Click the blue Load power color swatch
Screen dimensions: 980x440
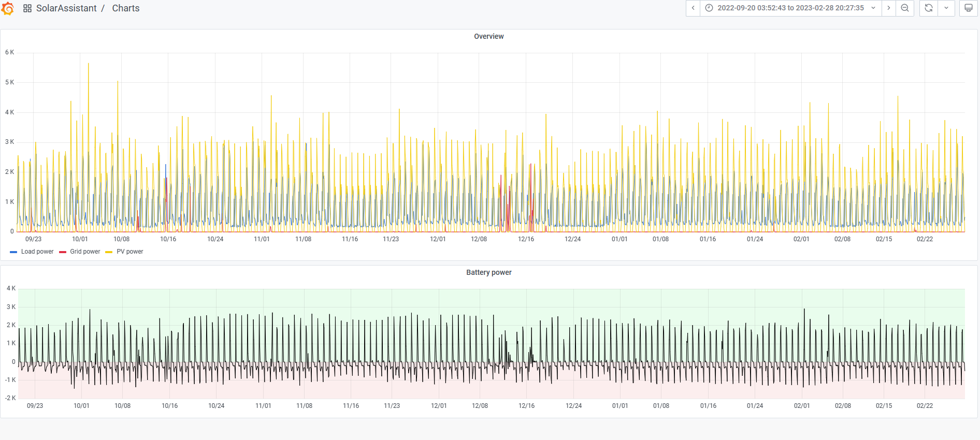13,252
